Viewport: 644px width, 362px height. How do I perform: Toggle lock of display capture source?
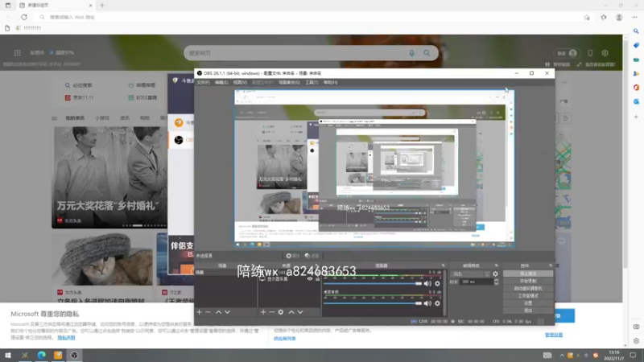click(x=317, y=278)
